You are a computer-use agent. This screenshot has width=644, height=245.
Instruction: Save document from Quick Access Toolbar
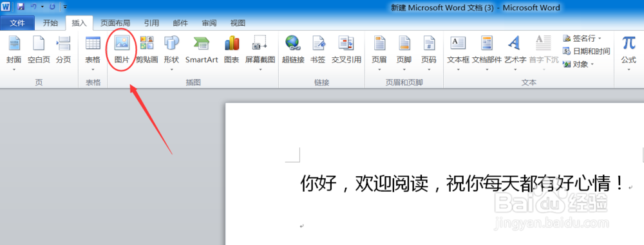(x=21, y=6)
